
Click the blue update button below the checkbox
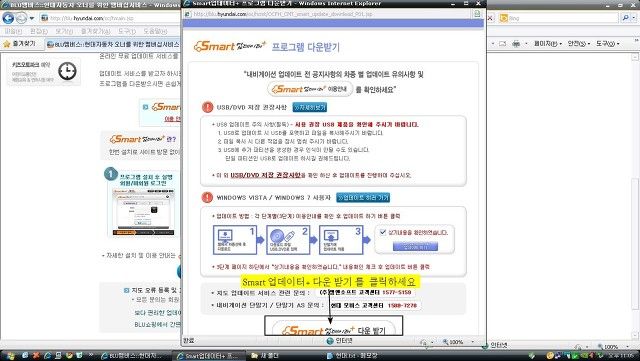pyautogui.click(x=415, y=246)
